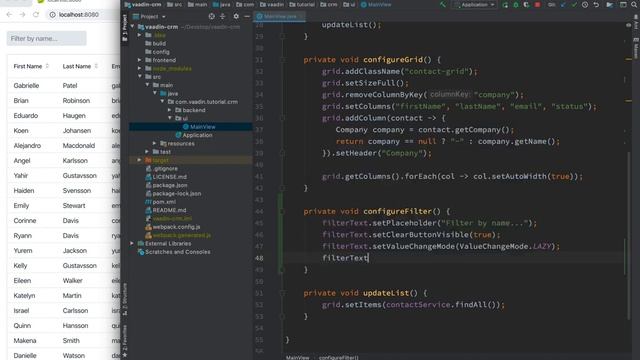This screenshot has height=360, width=640.
Task: Click the 'Yurem' first name cell
Action: 23,251
